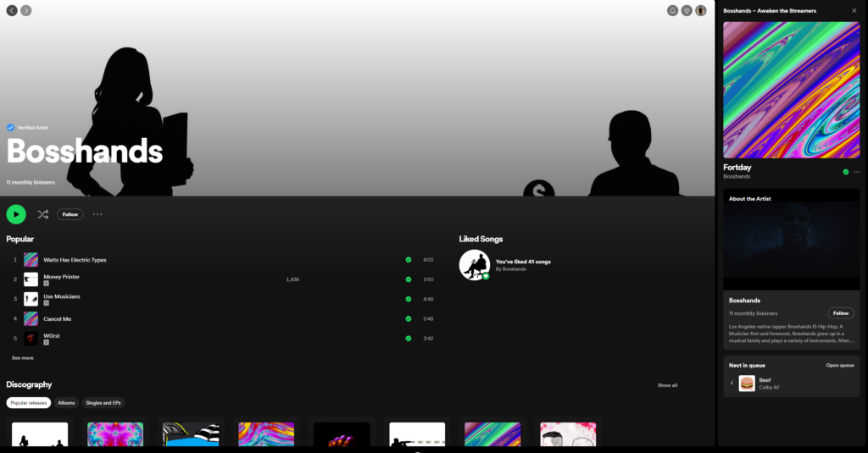Open You've liked 41 songs link
The image size is (868, 453).
coord(523,262)
